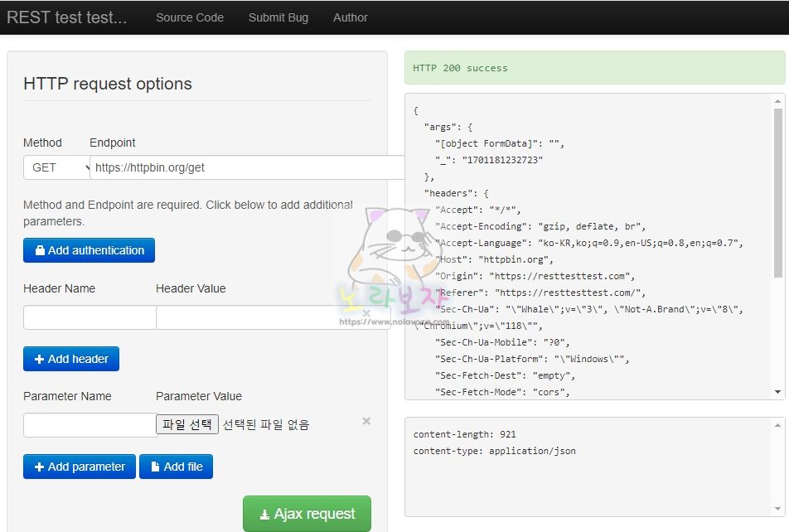
Task: Click the lock icon on Add authentication
Action: 40,250
